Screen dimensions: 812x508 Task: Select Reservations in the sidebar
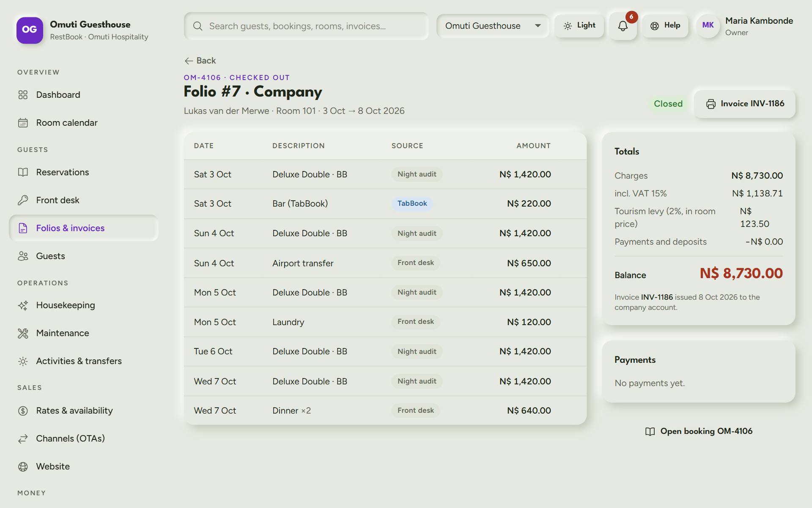tap(84, 172)
